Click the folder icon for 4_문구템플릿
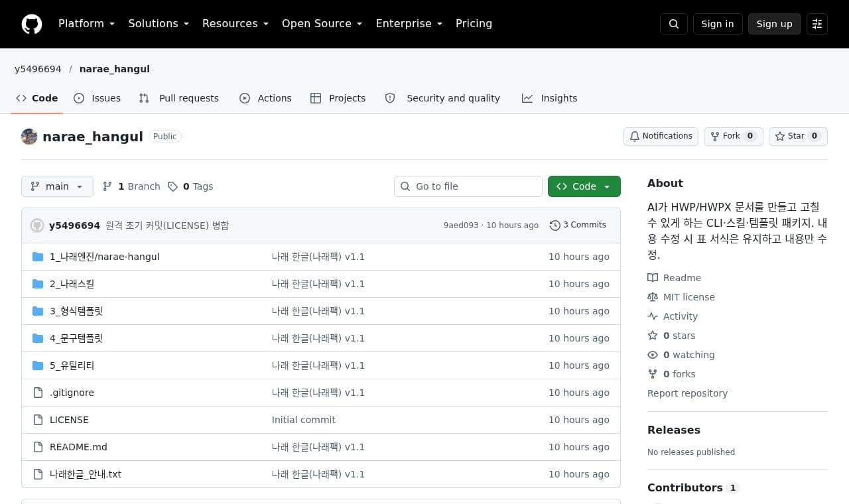 pyautogui.click(x=38, y=338)
